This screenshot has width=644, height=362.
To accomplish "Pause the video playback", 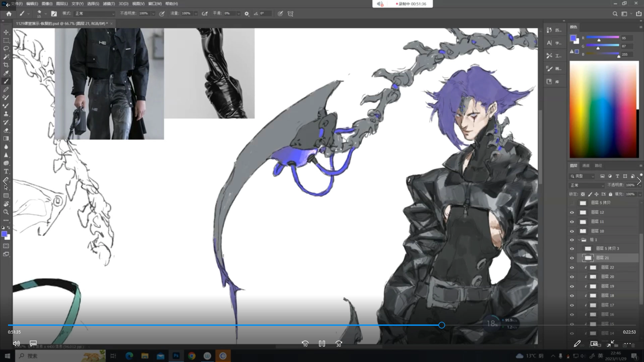I will [x=322, y=344].
